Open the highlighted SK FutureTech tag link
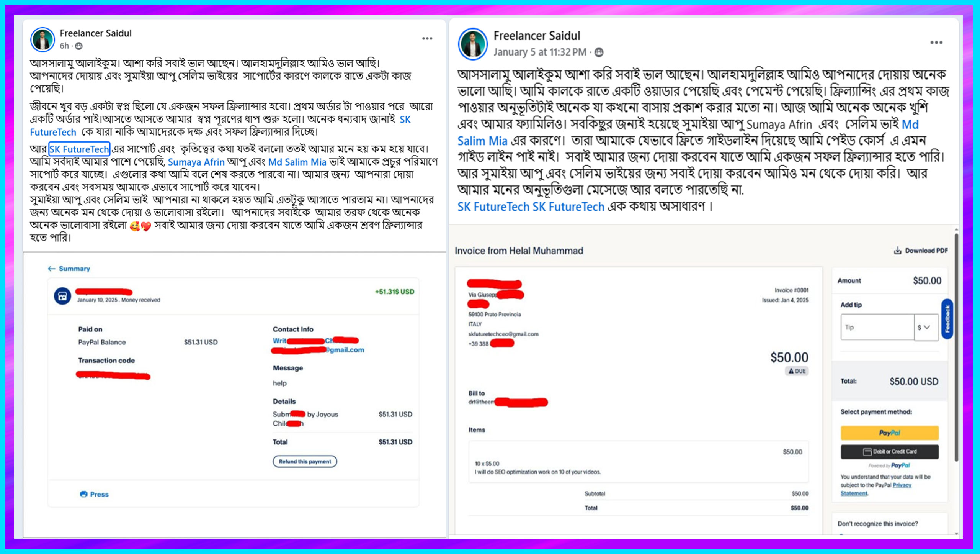This screenshot has width=980, height=554. pyautogui.click(x=79, y=149)
